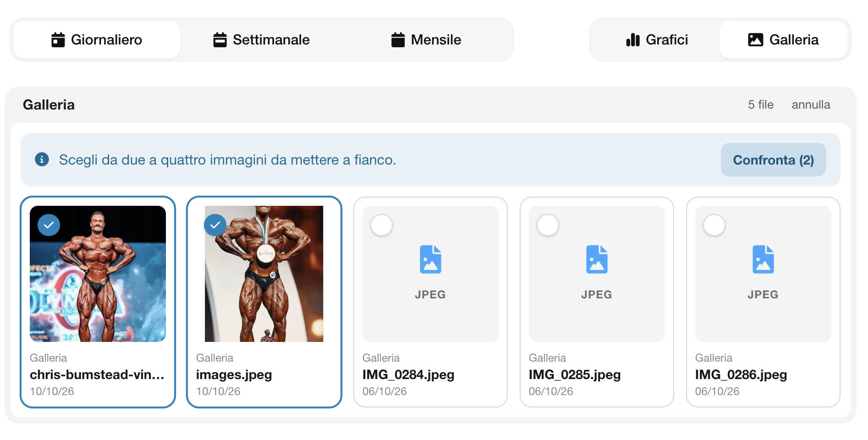Screen dimensions: 868x440
Task: Click the Mensile calendar icon
Action: (x=398, y=40)
